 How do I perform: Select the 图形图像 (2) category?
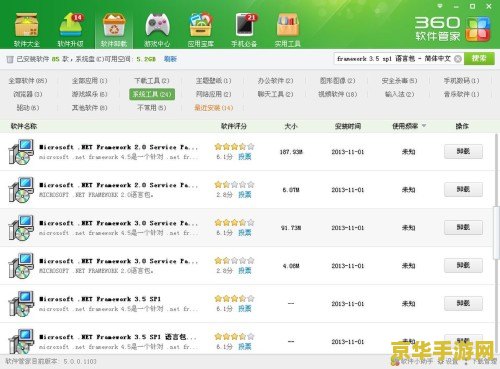337,81
